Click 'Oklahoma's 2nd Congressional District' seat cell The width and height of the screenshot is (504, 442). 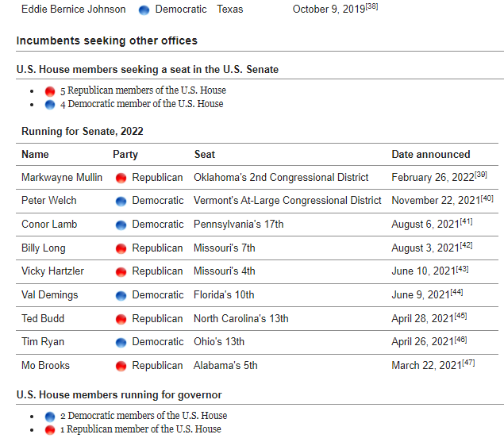pyautogui.click(x=281, y=178)
